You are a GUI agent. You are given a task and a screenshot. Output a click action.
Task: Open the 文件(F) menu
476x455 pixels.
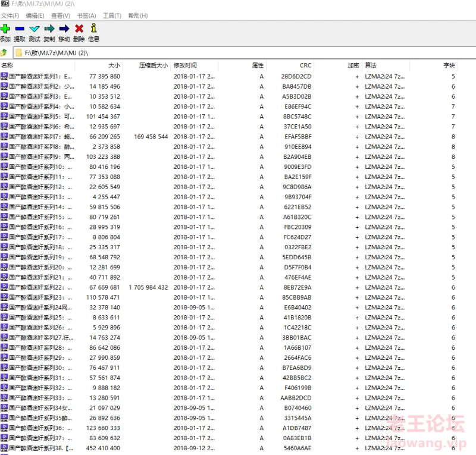point(10,15)
